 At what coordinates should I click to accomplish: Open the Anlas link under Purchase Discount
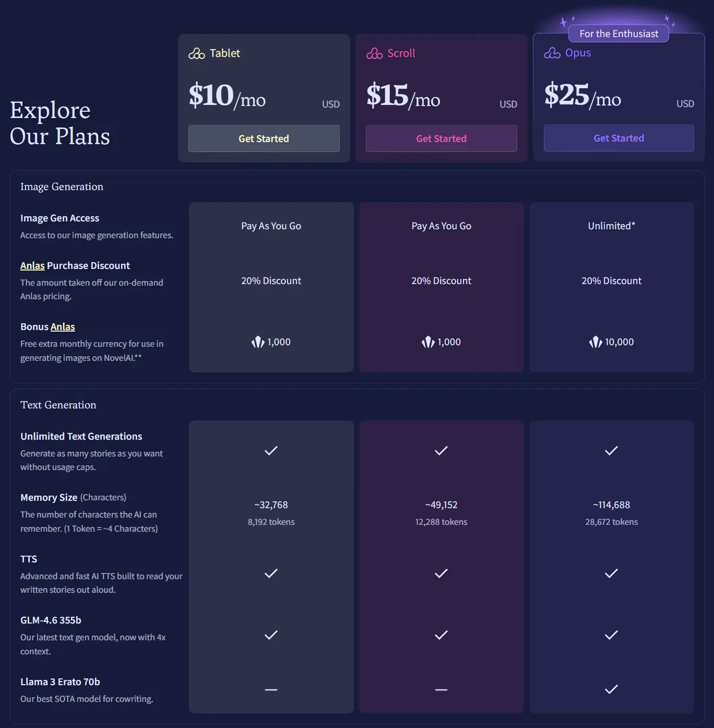[x=32, y=265]
